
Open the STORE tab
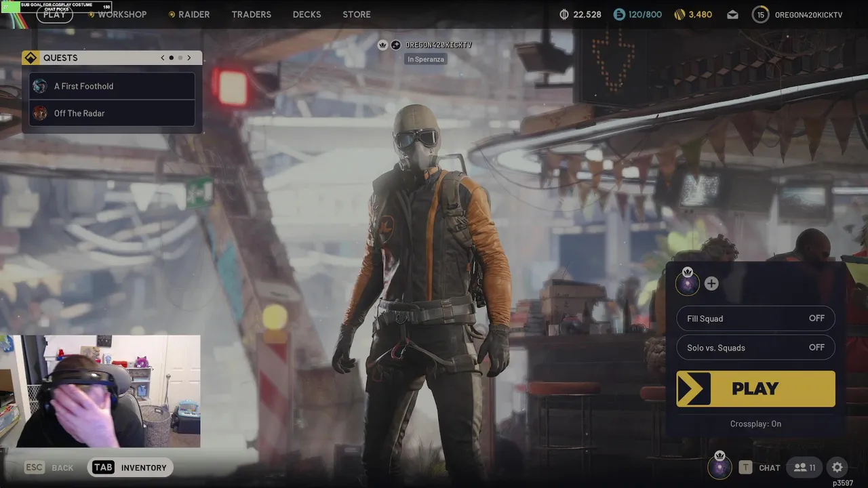[x=357, y=14]
